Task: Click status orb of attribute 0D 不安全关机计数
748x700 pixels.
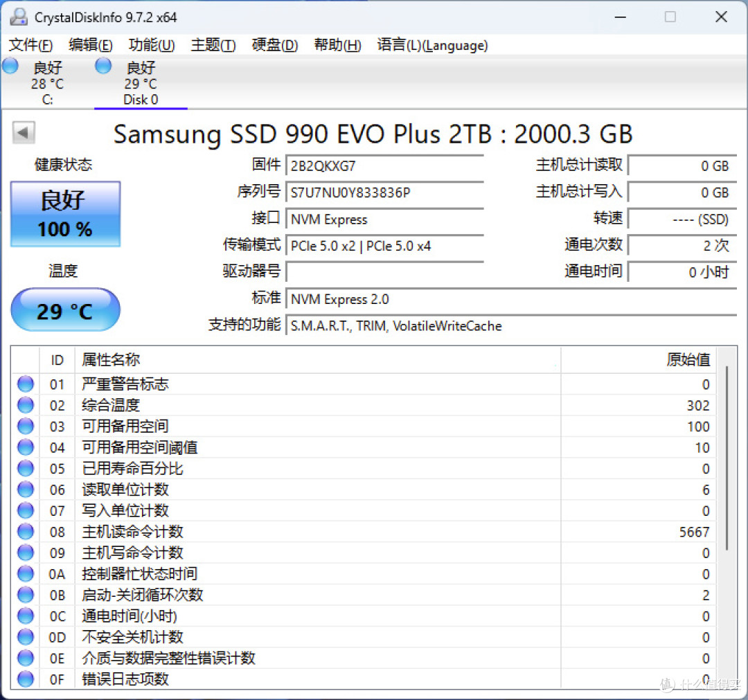Action: [26, 636]
